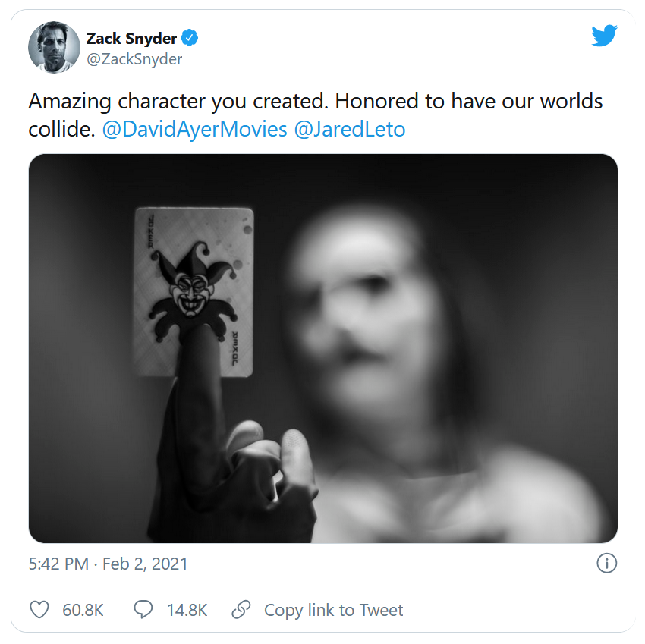The image size is (645, 644).
Task: Click the Feb 2, 2021 date
Action: 145,564
